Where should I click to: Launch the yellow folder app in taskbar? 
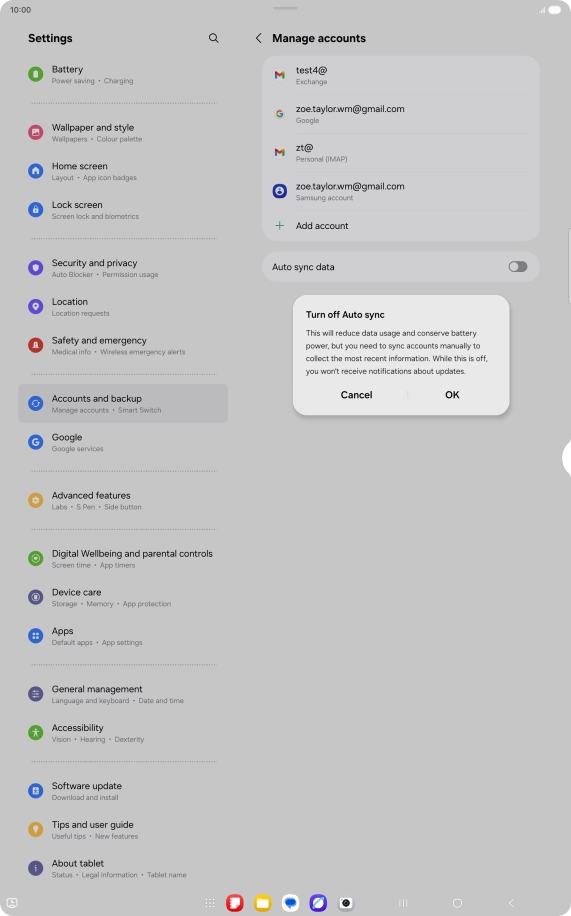coord(262,903)
